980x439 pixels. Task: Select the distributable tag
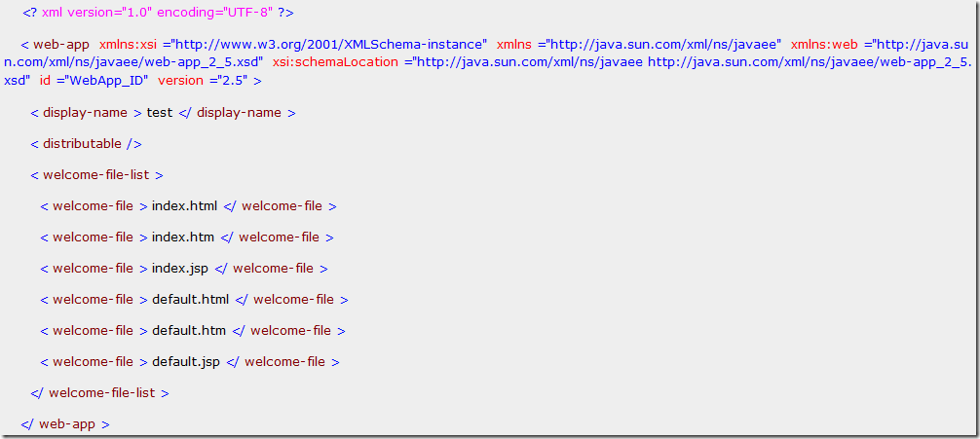click(87, 144)
